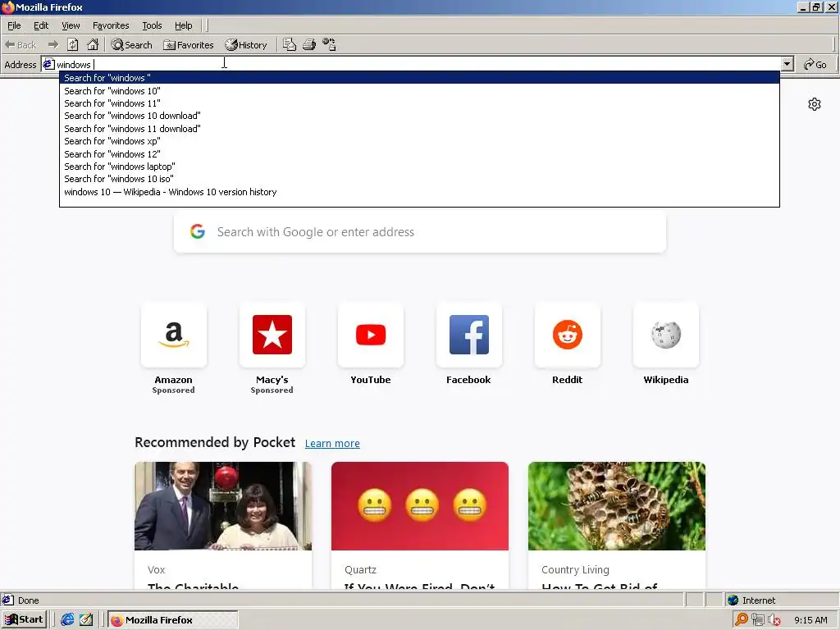Open the Favorites toolbar button
Viewport: 840px width, 630px height.
coord(189,45)
